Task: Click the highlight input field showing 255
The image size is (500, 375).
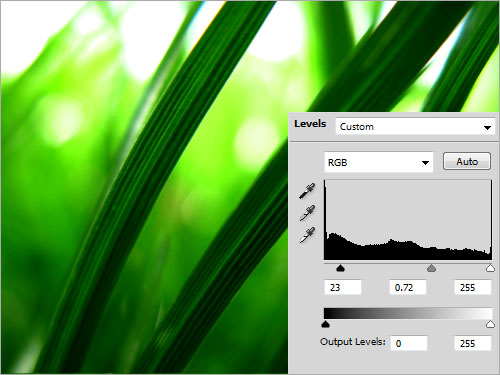Action: tap(473, 287)
